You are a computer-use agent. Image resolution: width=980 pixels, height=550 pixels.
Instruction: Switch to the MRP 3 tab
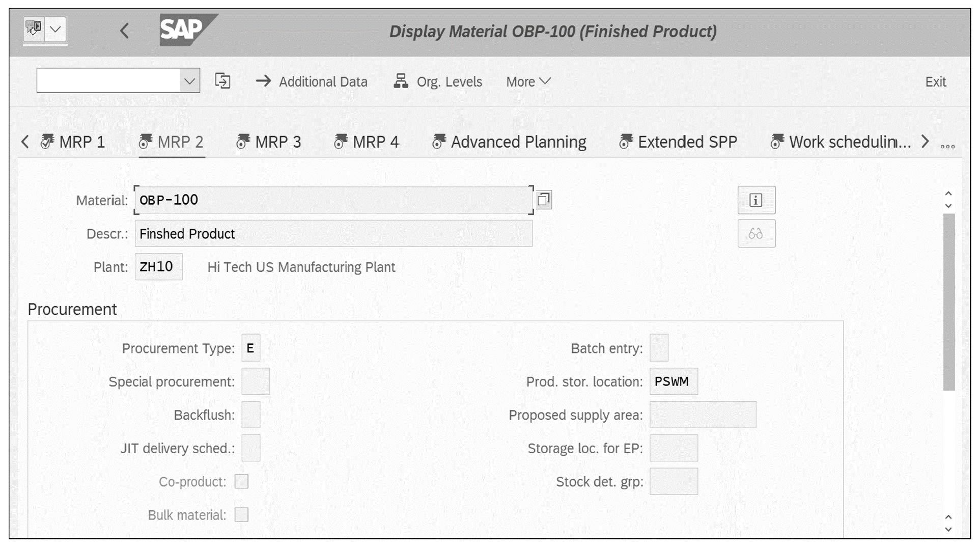click(278, 142)
